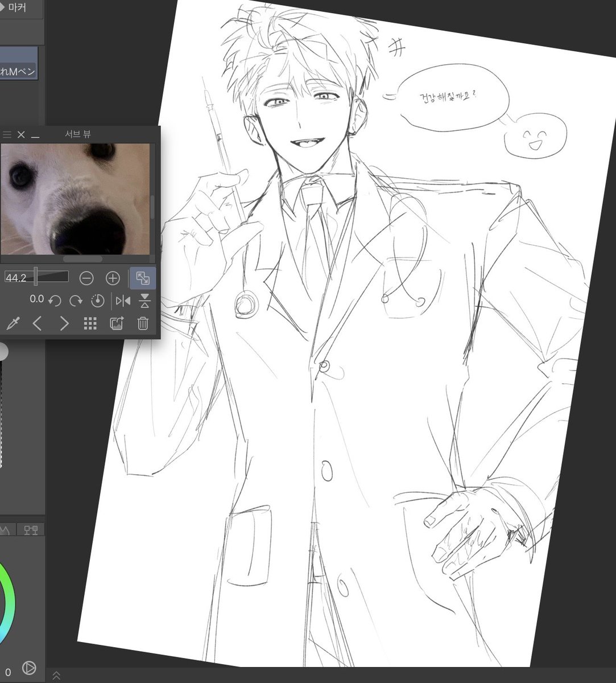Select the Sub View eyedropper tool
This screenshot has height=683, width=616.
point(13,324)
